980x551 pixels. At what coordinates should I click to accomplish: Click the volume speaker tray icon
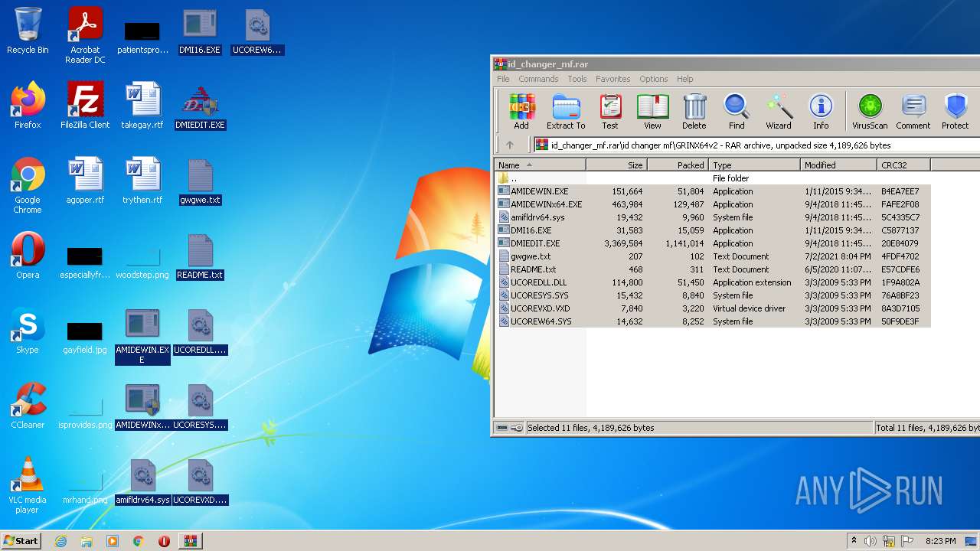tap(871, 541)
